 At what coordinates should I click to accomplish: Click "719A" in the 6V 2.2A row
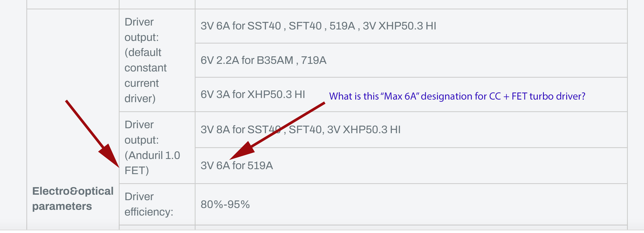(x=314, y=60)
